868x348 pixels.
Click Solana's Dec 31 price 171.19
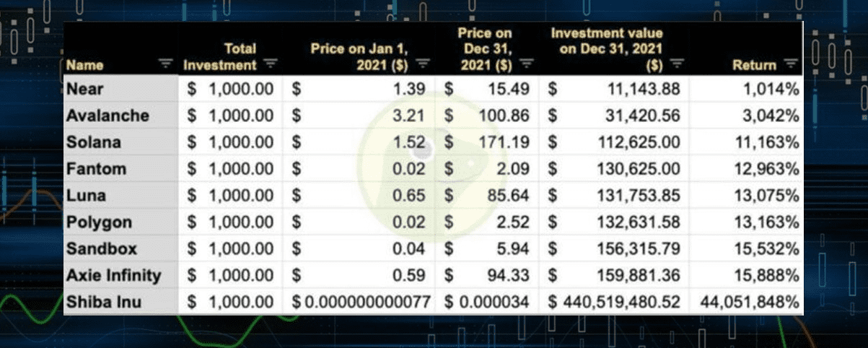[505, 142]
